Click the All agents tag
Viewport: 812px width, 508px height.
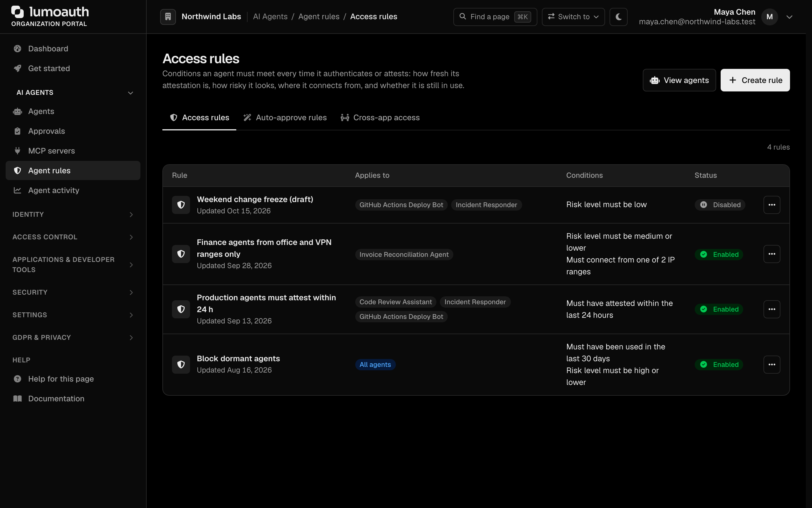tap(375, 365)
